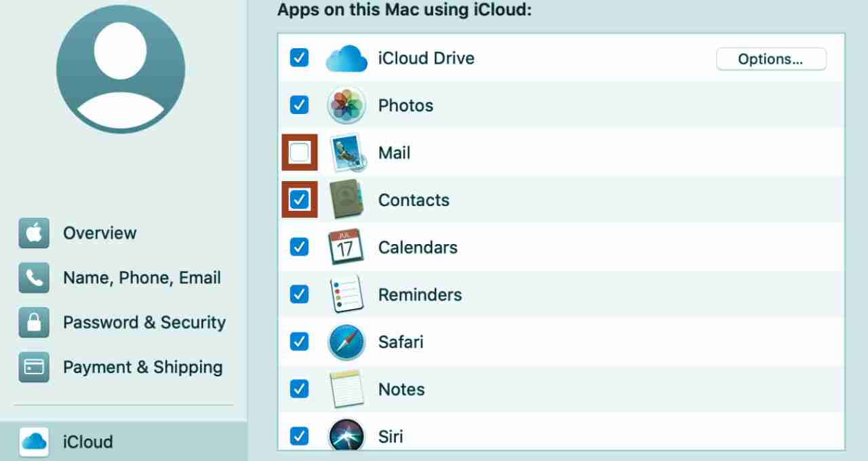Click the Reminders list icon
The height and width of the screenshot is (461, 868).
click(x=347, y=294)
